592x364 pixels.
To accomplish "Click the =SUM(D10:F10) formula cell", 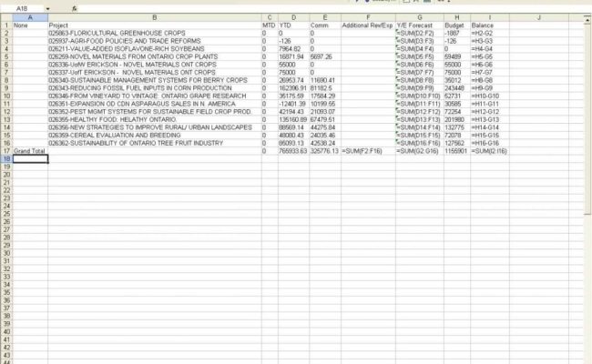I will point(420,96).
